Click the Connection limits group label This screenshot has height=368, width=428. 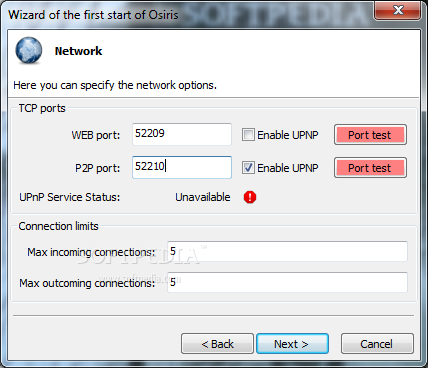point(58,226)
